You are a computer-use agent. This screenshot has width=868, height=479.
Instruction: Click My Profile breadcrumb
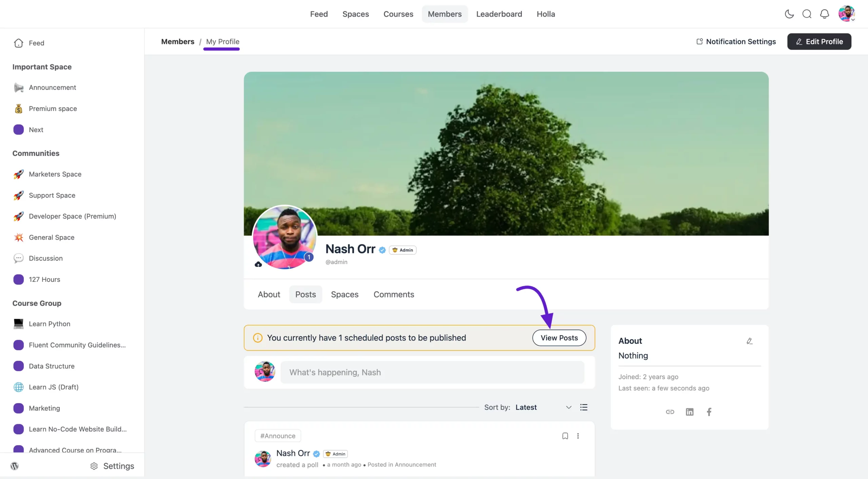click(x=222, y=41)
